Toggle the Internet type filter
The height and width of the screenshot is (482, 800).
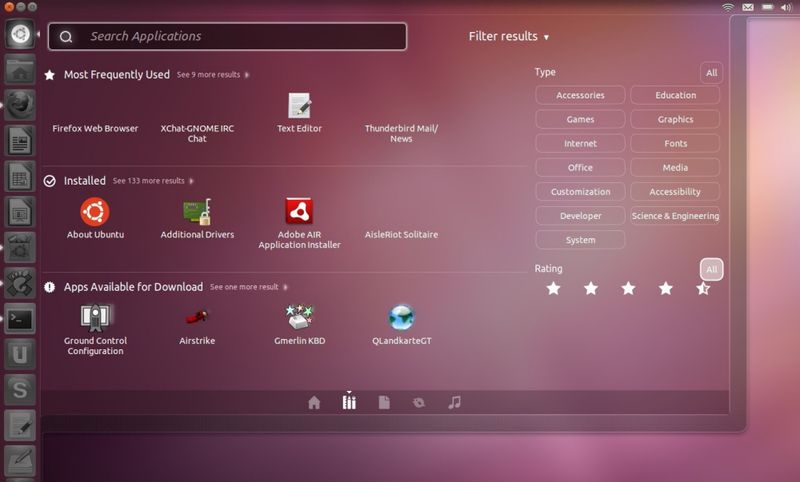pyautogui.click(x=580, y=143)
